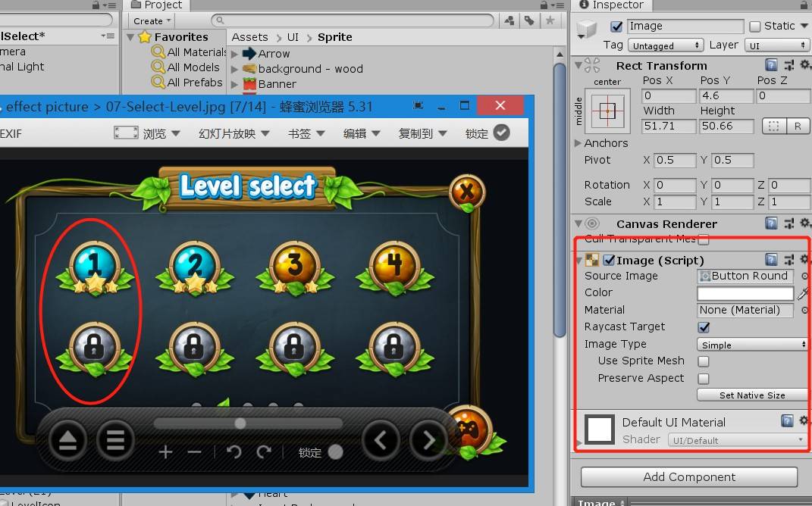The width and height of the screenshot is (812, 506).
Task: Enable Preserve Aspect checkbox
Action: tap(704, 379)
